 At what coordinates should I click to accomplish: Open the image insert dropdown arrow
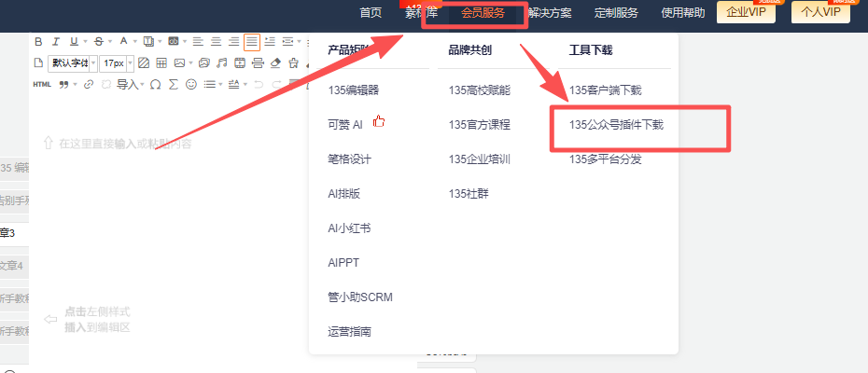point(191,63)
